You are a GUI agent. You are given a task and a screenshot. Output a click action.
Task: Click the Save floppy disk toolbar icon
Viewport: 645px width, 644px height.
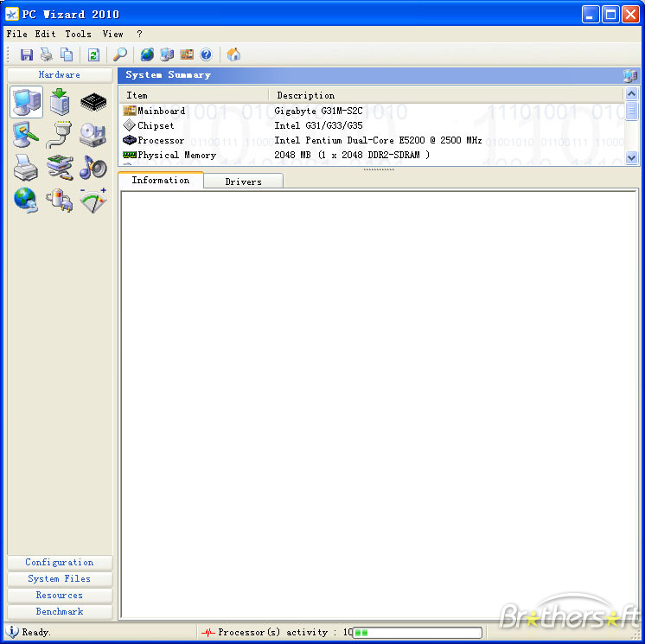[x=27, y=54]
